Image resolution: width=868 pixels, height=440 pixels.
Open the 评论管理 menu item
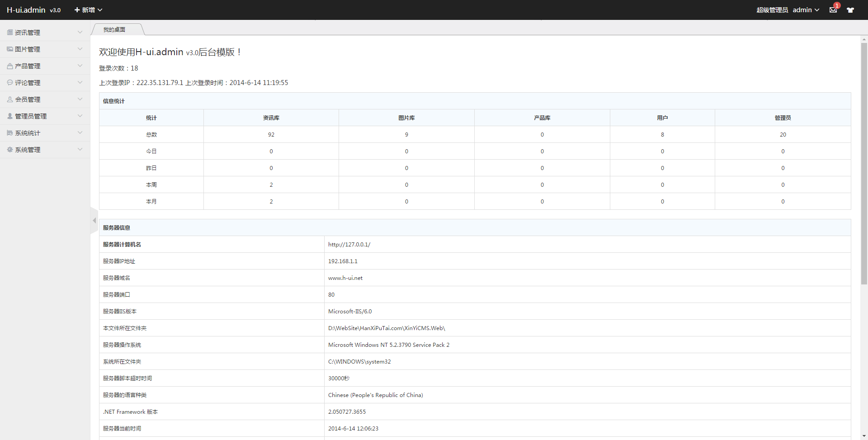[x=45, y=83]
